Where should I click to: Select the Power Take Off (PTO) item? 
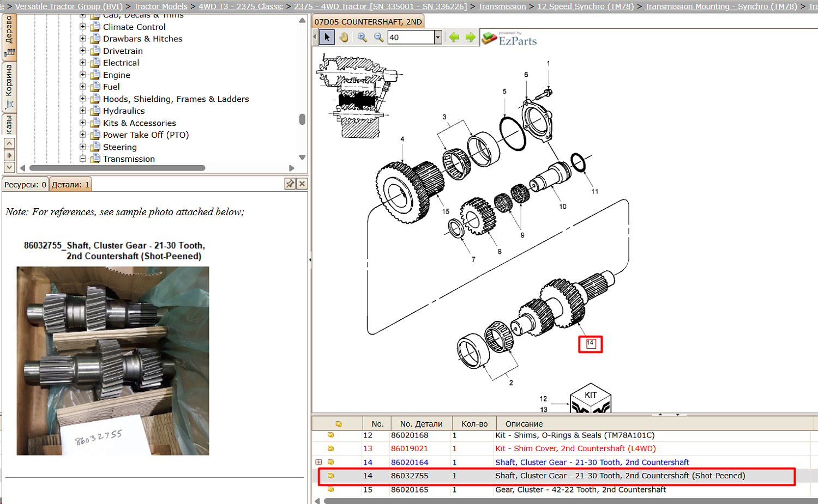coord(146,135)
